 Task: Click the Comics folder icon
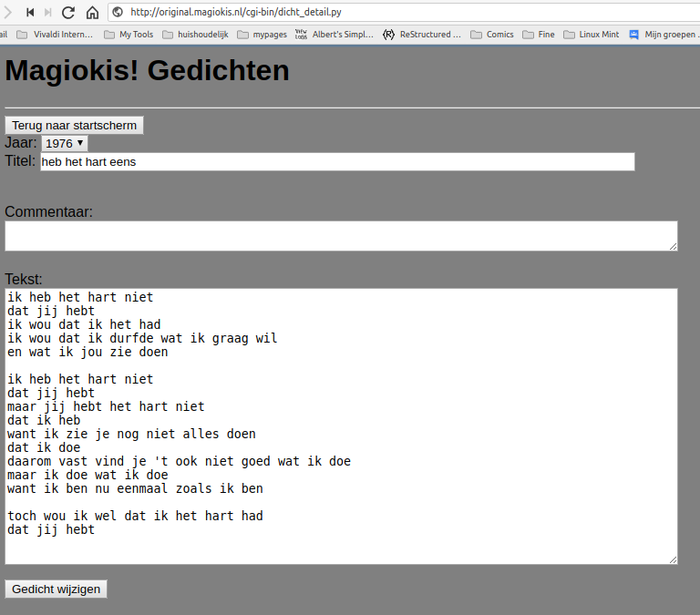click(476, 35)
